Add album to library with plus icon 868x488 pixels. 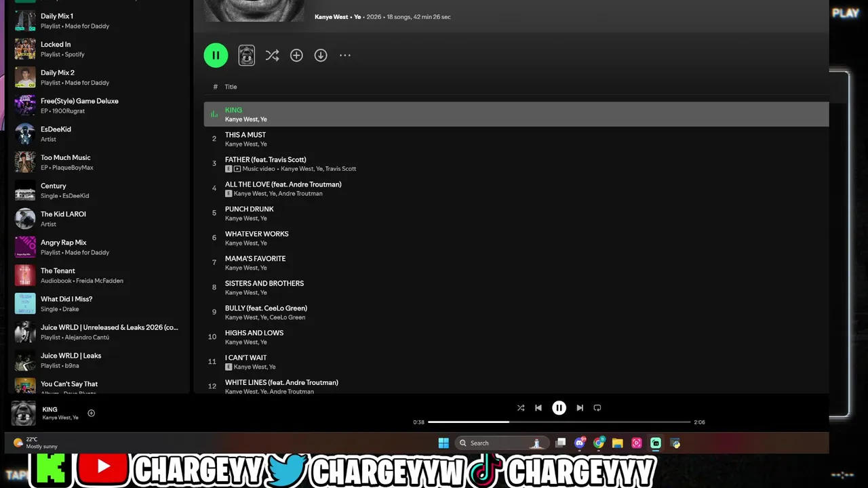[296, 56]
